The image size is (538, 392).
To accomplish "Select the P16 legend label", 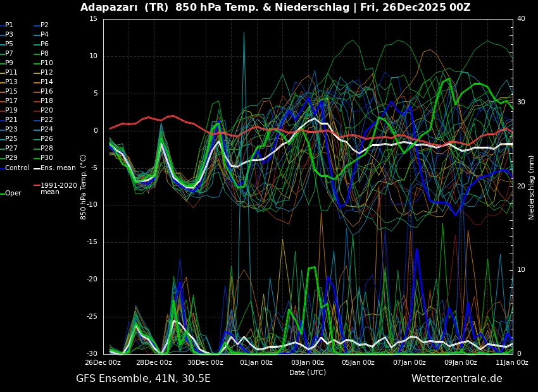I will coord(47,92).
